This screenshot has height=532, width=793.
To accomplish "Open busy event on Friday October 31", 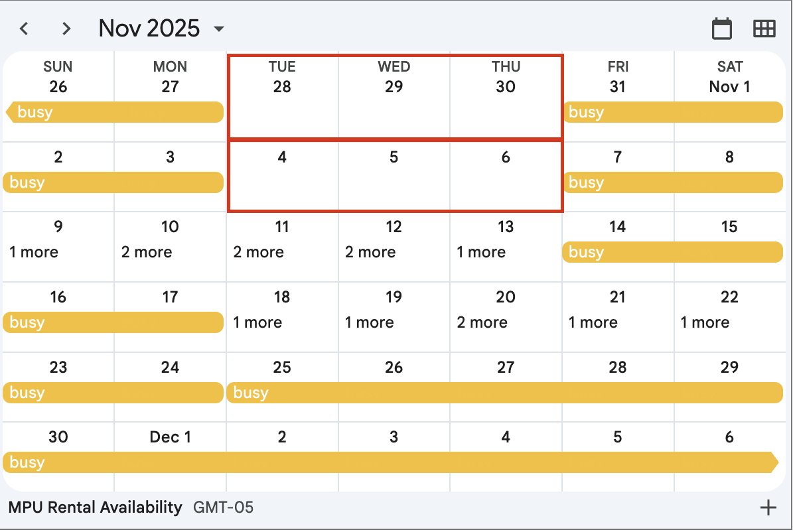I will click(672, 112).
